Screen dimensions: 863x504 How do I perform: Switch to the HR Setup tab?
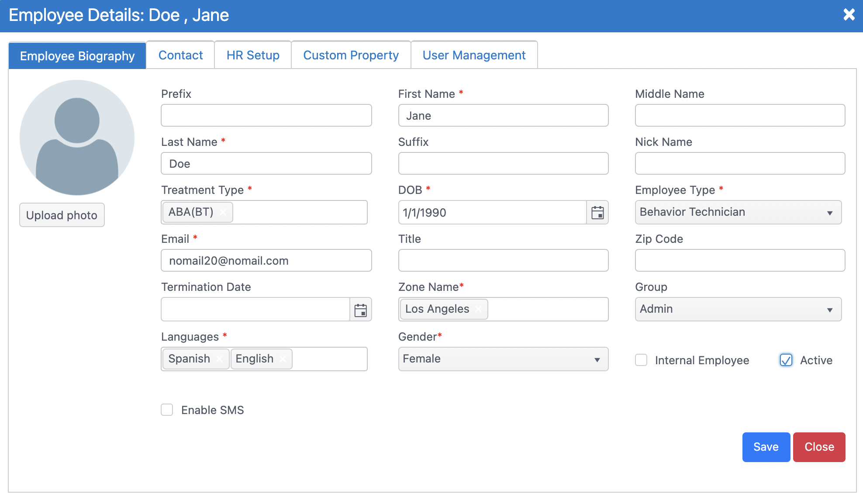pyautogui.click(x=253, y=55)
